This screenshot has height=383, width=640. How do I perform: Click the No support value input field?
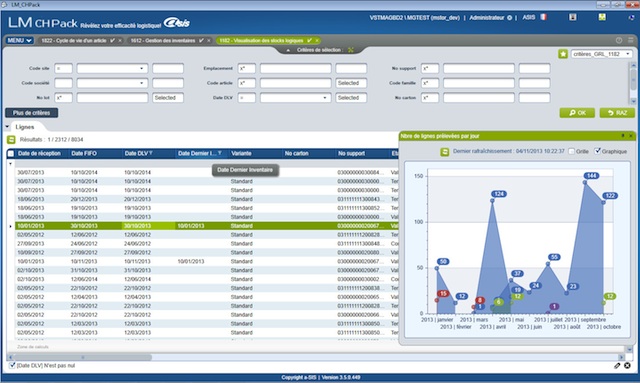click(x=479, y=69)
